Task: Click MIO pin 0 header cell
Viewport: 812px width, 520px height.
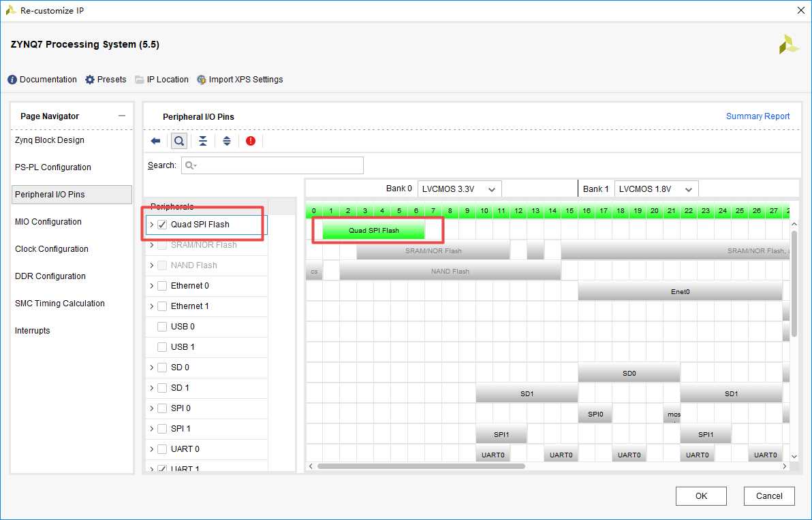Action: (314, 210)
